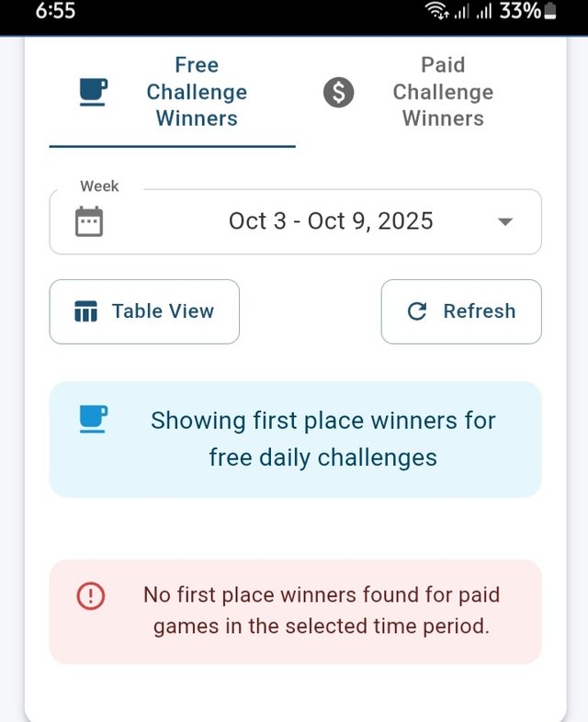Tap the red exclamation alert icon

click(x=90, y=595)
